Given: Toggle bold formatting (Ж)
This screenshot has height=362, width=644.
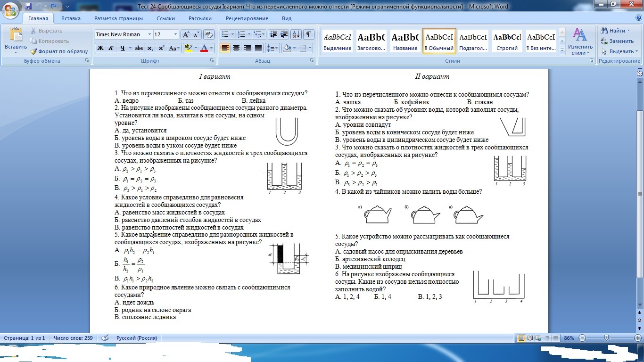Looking at the screenshot, I should coord(100,48).
